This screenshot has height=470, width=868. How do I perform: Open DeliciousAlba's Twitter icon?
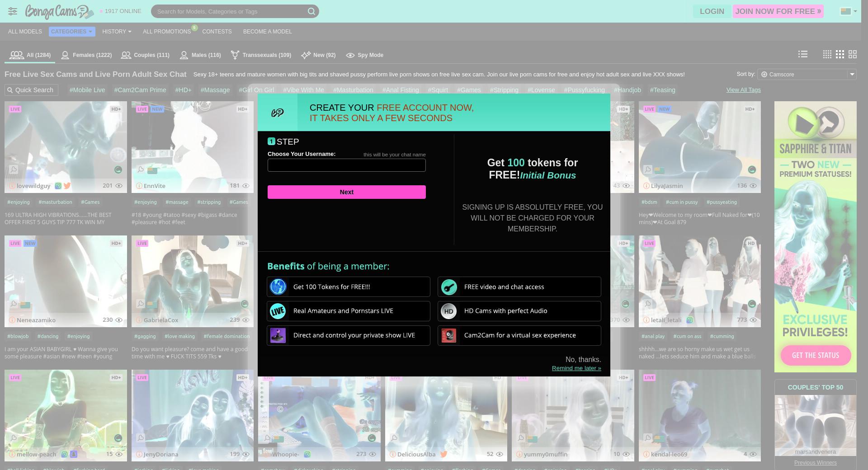click(443, 454)
